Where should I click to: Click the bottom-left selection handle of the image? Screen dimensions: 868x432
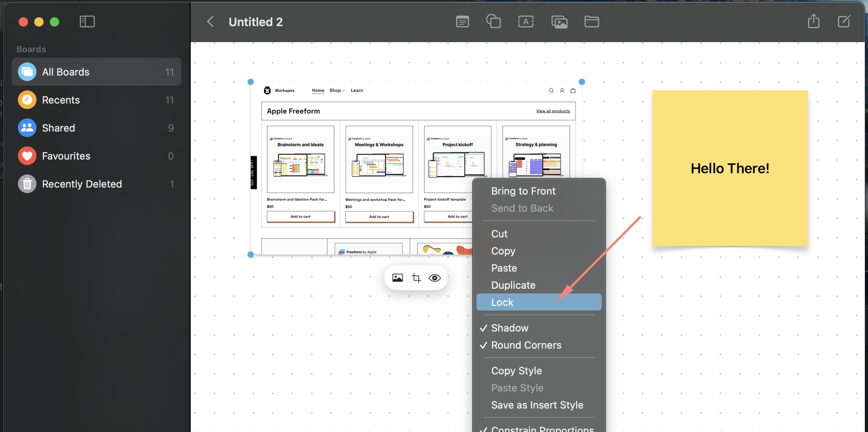click(250, 255)
